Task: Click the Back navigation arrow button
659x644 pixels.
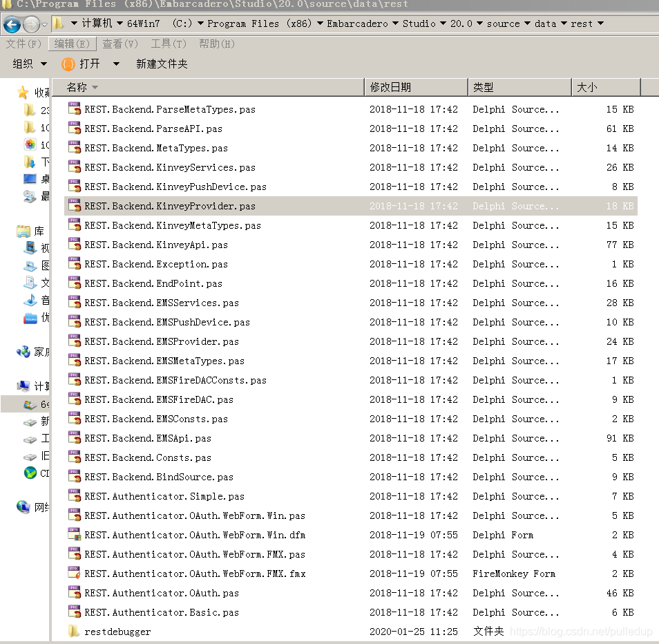Action: [x=12, y=24]
